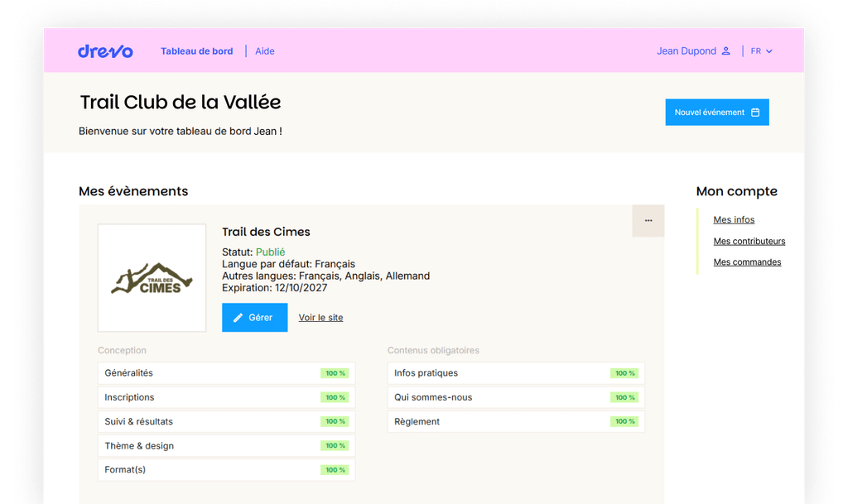This screenshot has width=848, height=504.
Task: Go to the Aide menu item
Action: [265, 51]
